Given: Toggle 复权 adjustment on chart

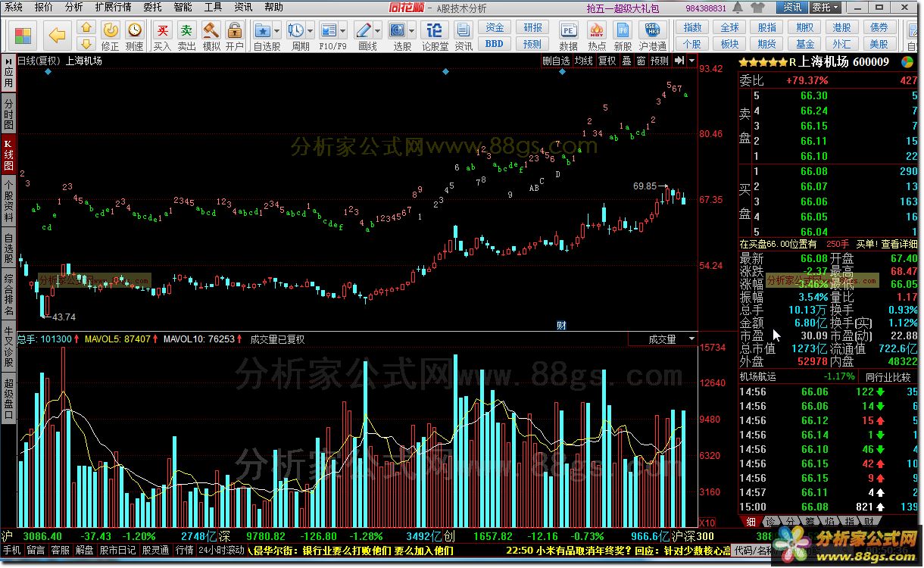Looking at the screenshot, I should click(x=607, y=61).
